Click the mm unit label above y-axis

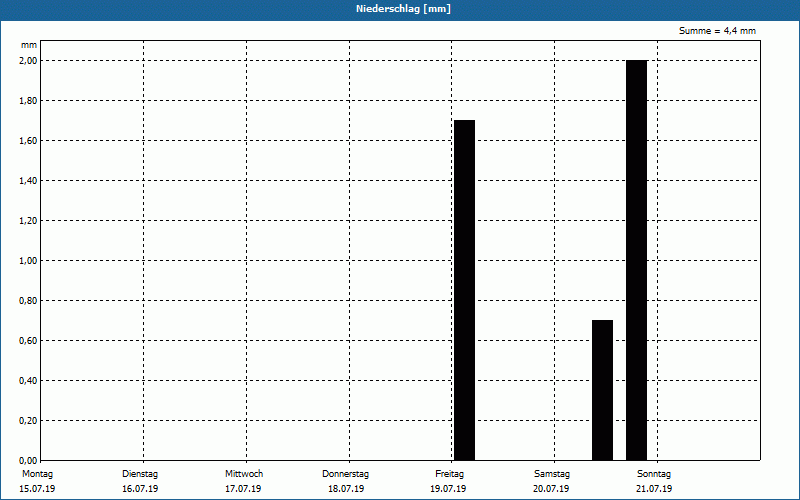(x=29, y=45)
